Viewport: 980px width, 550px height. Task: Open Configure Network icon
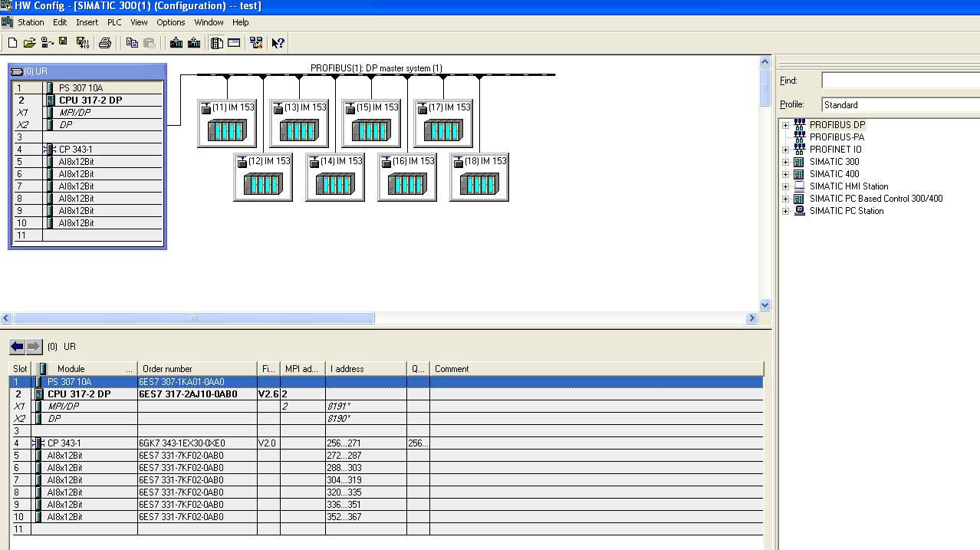(x=256, y=43)
